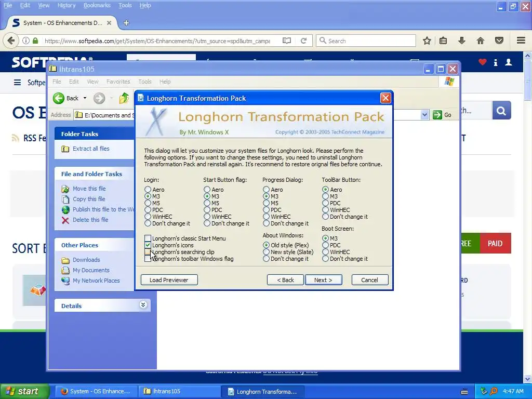
Task: Uncheck Longhorn's icons checkbox
Action: 148,245
